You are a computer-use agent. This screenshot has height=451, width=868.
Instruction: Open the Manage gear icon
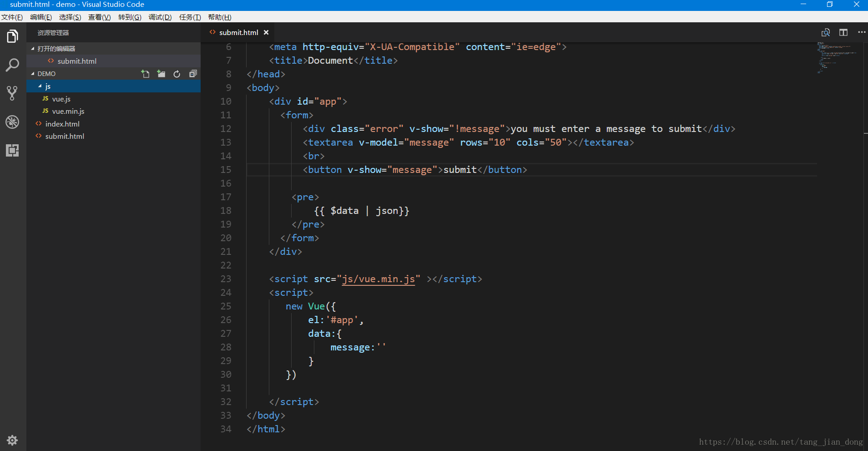(x=13, y=440)
